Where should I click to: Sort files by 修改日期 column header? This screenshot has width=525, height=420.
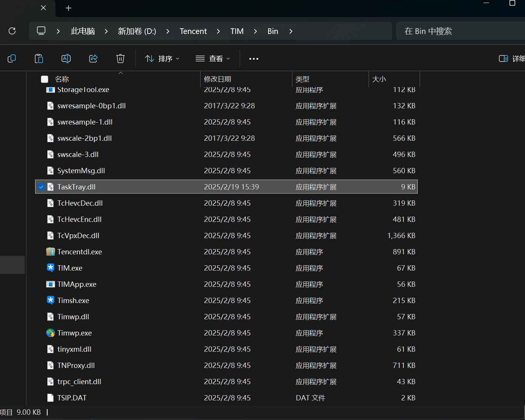pos(218,79)
